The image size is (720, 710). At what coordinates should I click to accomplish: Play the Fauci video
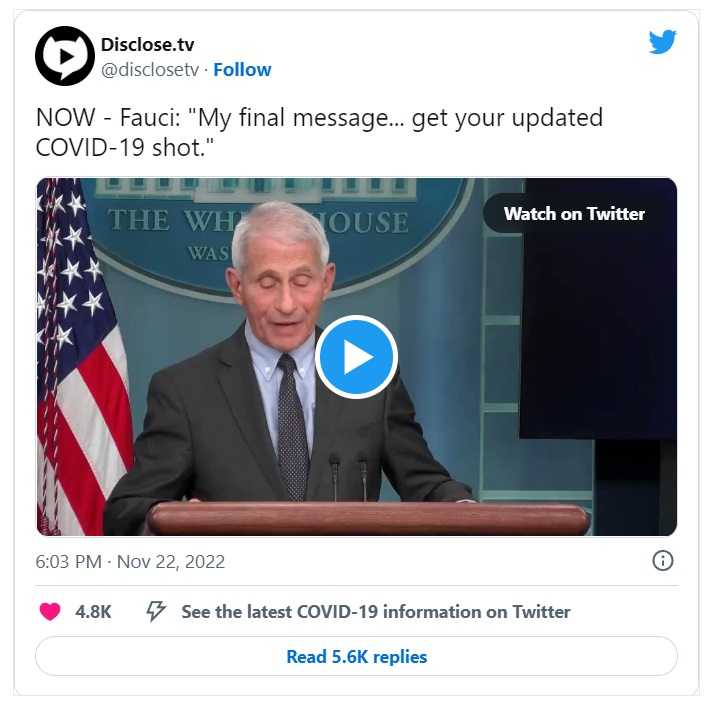[x=356, y=356]
